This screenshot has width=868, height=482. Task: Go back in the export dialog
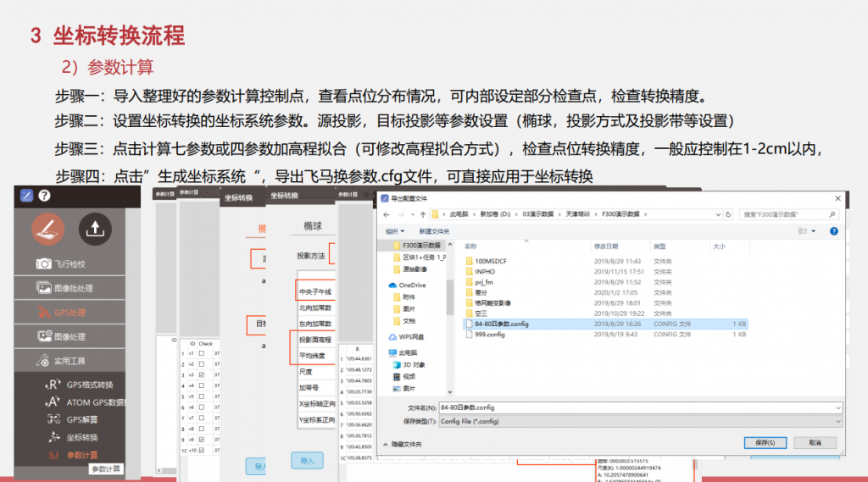click(387, 214)
